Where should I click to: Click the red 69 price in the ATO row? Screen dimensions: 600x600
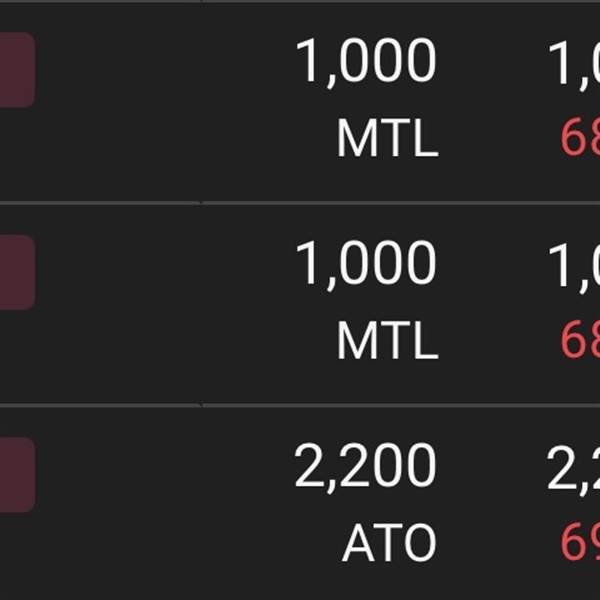580,543
